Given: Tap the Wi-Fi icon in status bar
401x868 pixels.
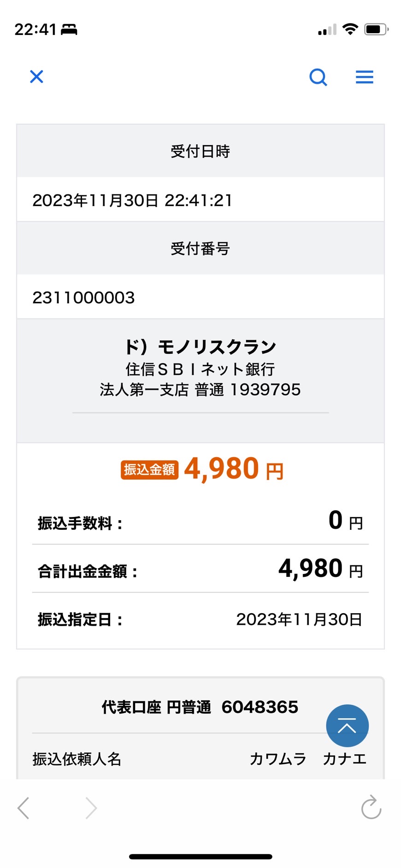Looking at the screenshot, I should [351, 29].
